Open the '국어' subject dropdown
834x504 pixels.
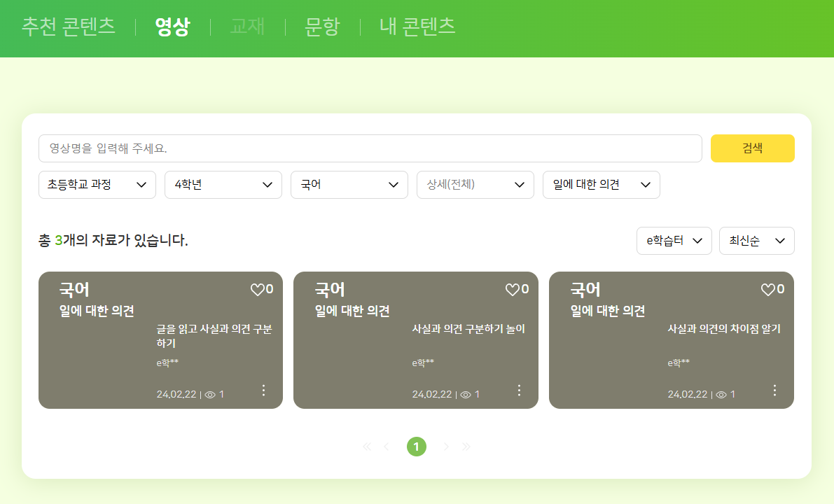[349, 185]
